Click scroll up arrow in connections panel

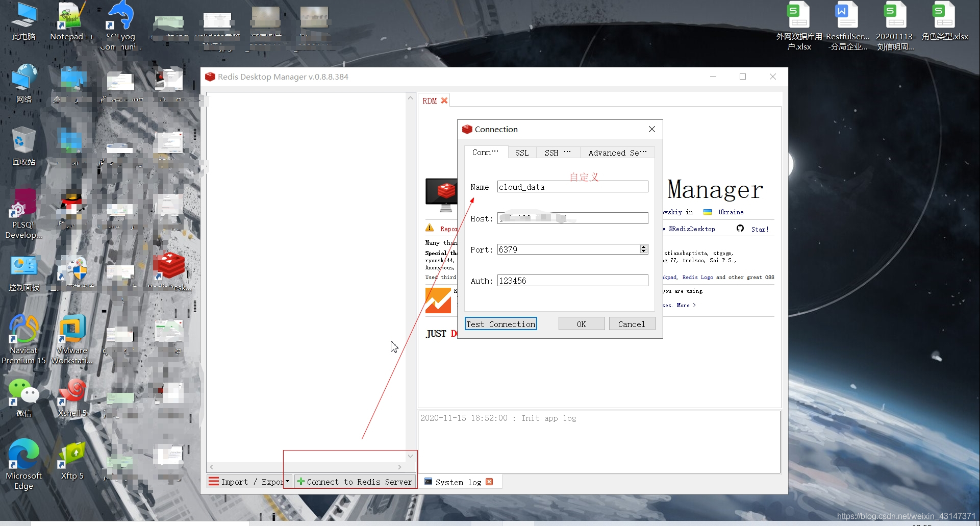point(410,97)
